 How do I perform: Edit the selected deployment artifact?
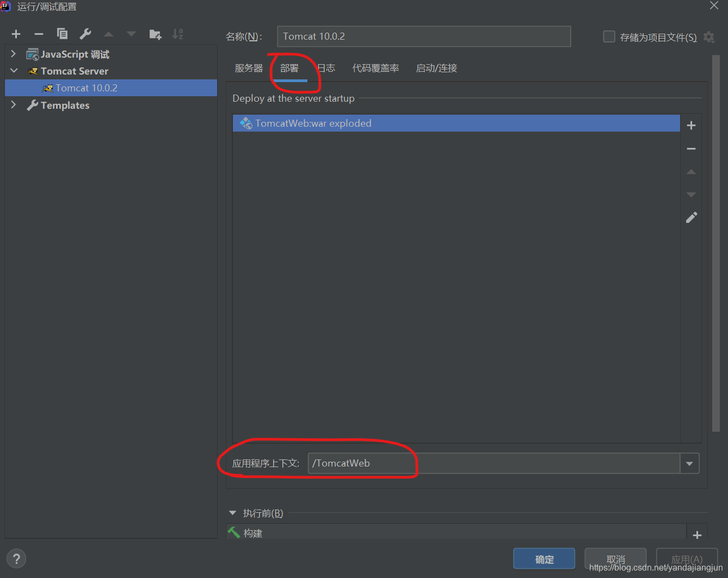[691, 217]
